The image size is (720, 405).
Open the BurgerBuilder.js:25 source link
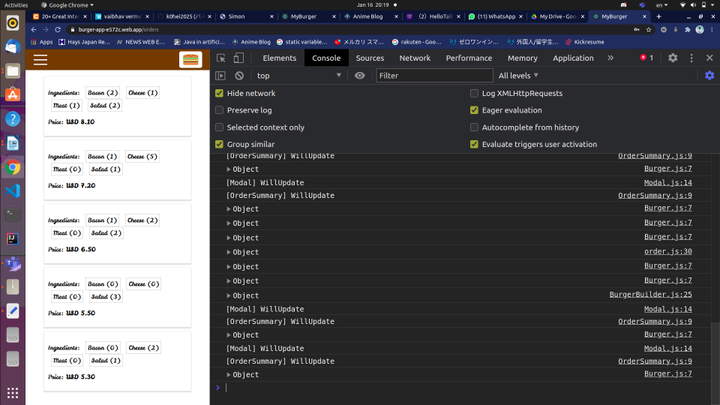point(650,295)
